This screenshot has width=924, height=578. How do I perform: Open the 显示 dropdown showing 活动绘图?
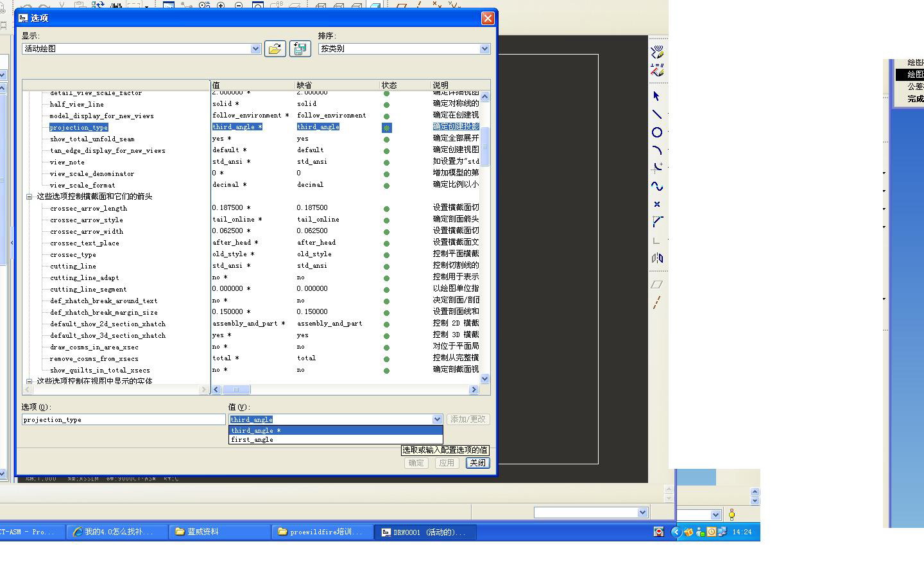click(x=255, y=49)
